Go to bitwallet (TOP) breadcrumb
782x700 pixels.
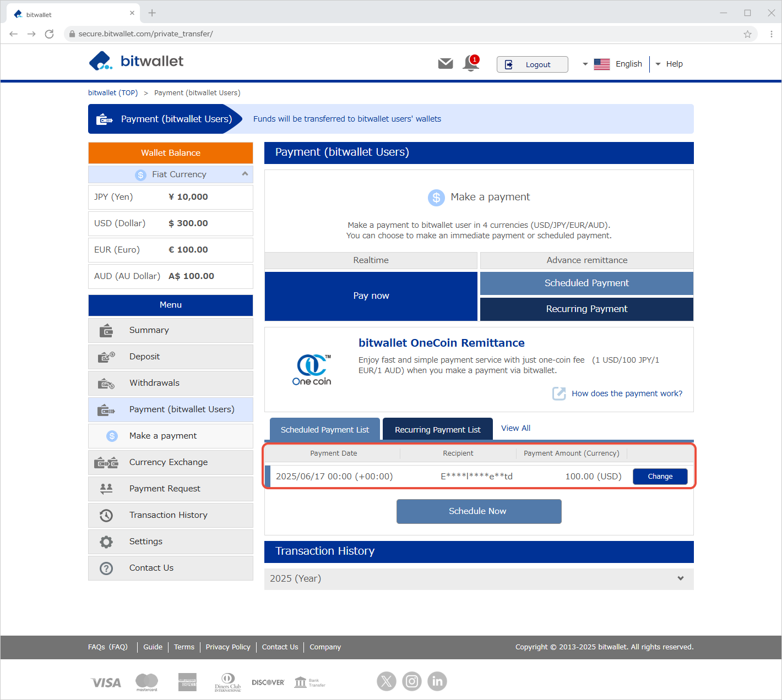point(113,92)
